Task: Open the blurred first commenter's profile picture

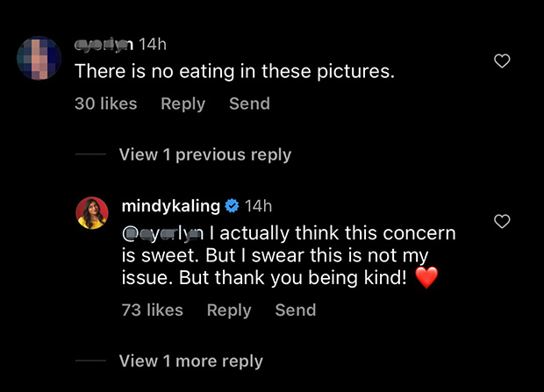Action: point(39,58)
